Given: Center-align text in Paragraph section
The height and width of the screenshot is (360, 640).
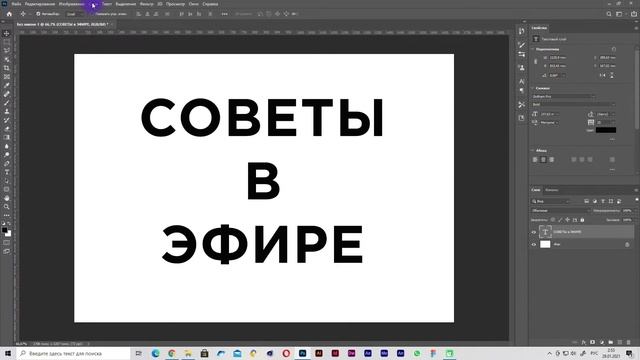Looking at the screenshot, I should click(543, 160).
